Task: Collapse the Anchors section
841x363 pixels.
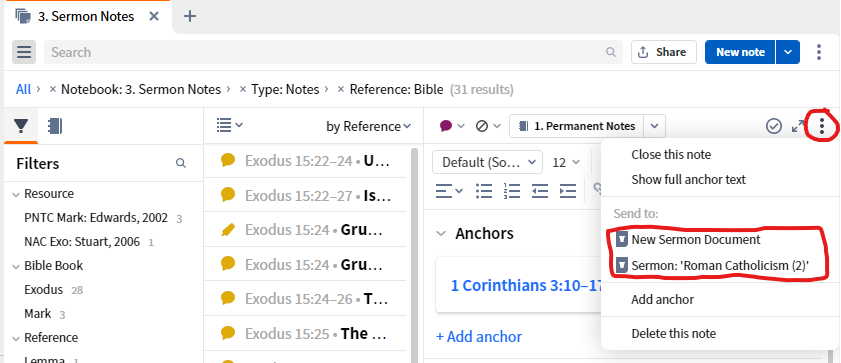Action: coord(441,233)
